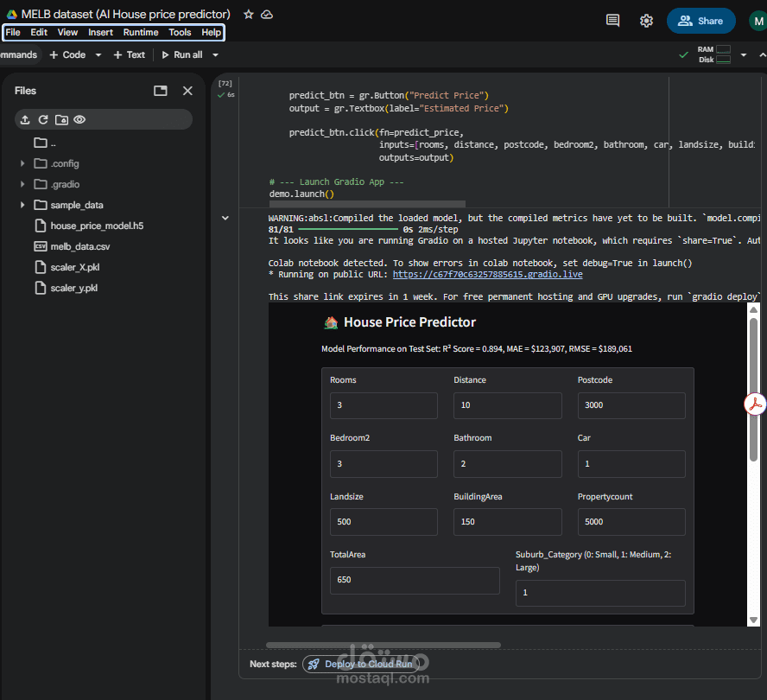Open the Help menu
Screen dimensions: 767x700
coord(212,32)
